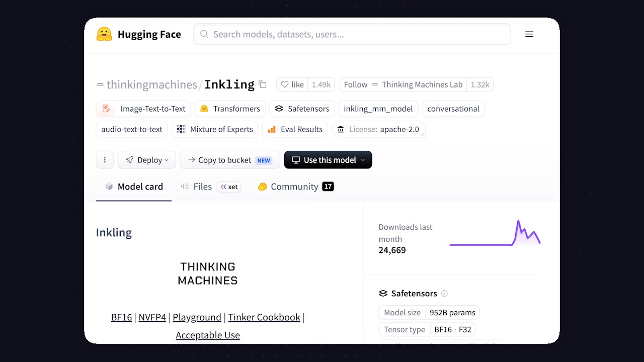Viewport: 644px width, 362px height.
Task: Click the Eval Results bar chart icon
Action: point(272,129)
